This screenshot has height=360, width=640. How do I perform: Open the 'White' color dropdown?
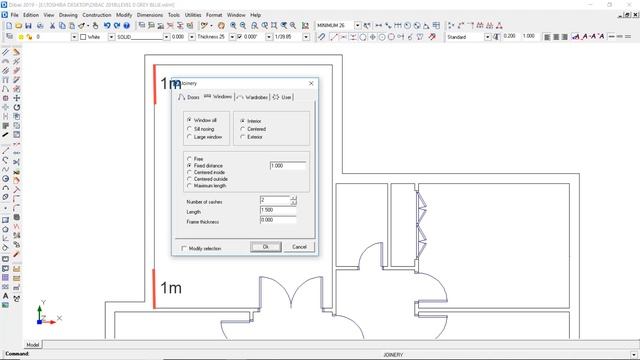111,37
